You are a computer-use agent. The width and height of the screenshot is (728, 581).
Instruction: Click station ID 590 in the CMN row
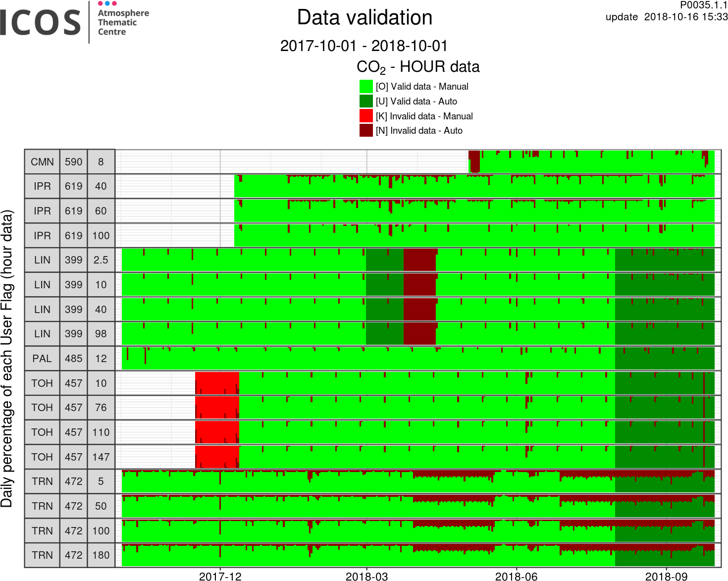click(x=74, y=162)
